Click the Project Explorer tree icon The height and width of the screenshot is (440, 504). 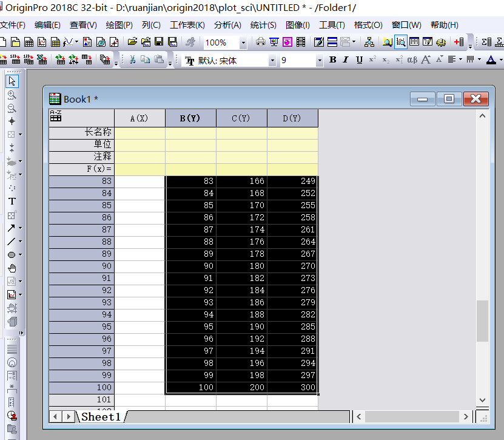coord(369,42)
